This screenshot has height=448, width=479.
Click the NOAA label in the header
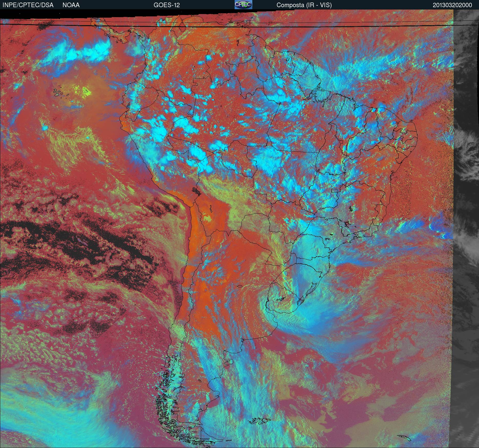pyautogui.click(x=71, y=5)
